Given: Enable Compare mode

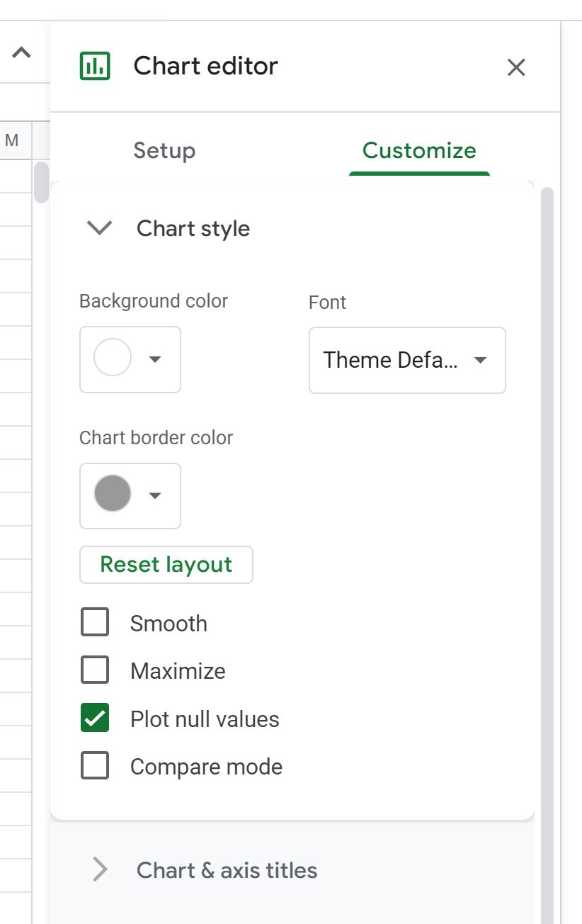Looking at the screenshot, I should (x=94, y=765).
